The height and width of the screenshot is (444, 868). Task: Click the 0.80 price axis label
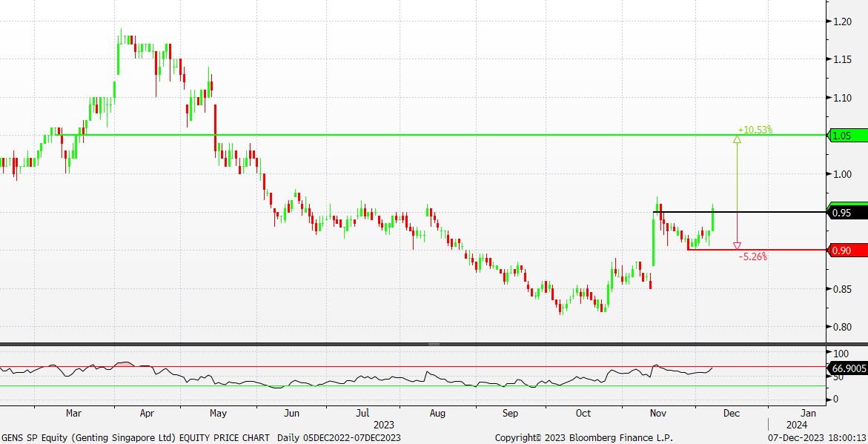click(x=841, y=327)
